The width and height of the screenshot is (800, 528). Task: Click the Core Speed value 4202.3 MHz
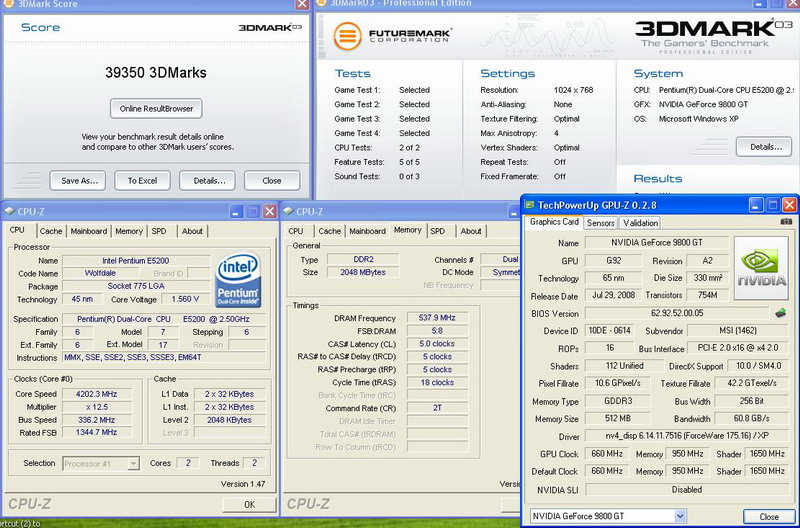click(x=96, y=394)
